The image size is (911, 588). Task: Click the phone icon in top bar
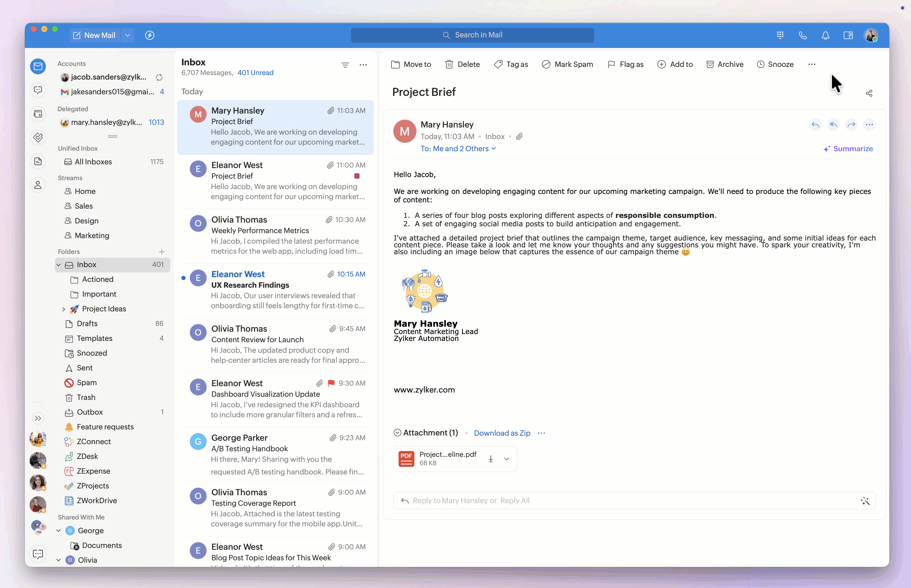click(802, 35)
